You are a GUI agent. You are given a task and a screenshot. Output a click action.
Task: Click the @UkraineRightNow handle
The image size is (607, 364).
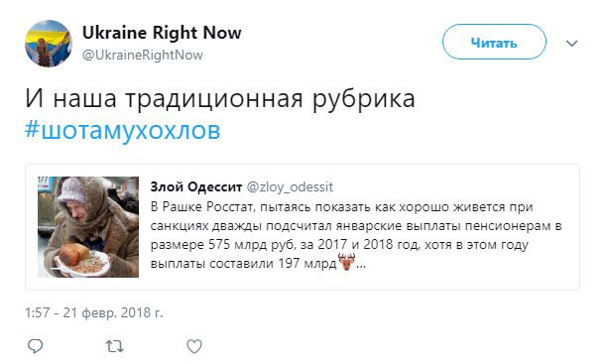[143, 55]
